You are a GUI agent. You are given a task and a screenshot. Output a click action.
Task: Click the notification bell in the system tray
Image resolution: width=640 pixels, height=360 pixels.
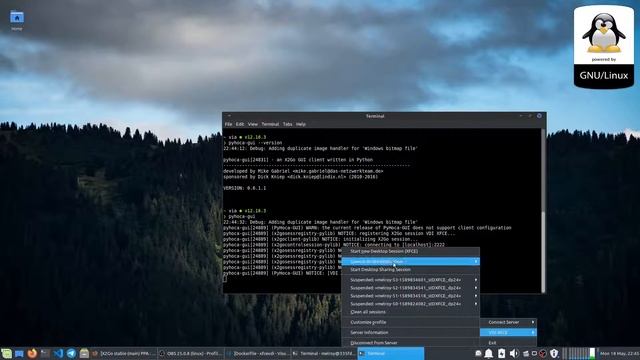click(489, 353)
